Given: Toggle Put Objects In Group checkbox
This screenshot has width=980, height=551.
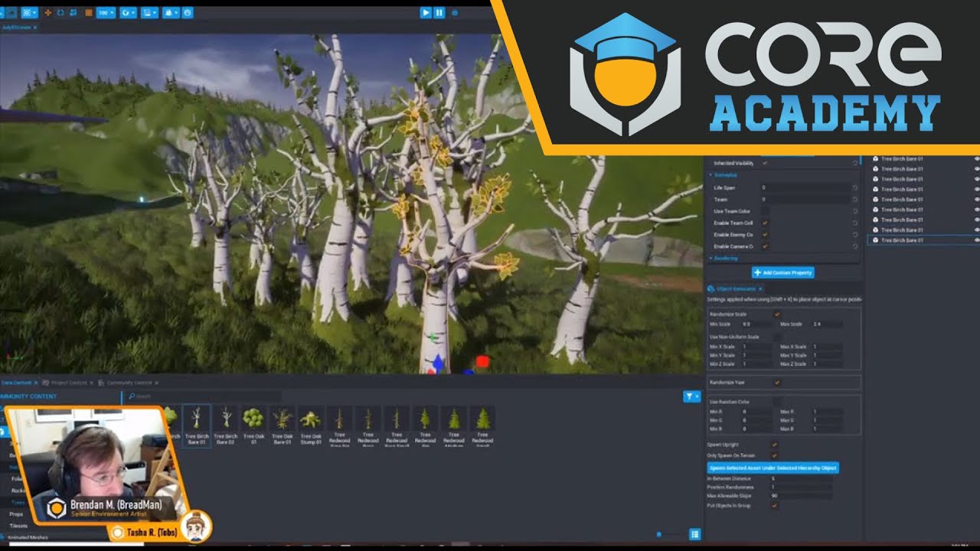Looking at the screenshot, I should (774, 505).
